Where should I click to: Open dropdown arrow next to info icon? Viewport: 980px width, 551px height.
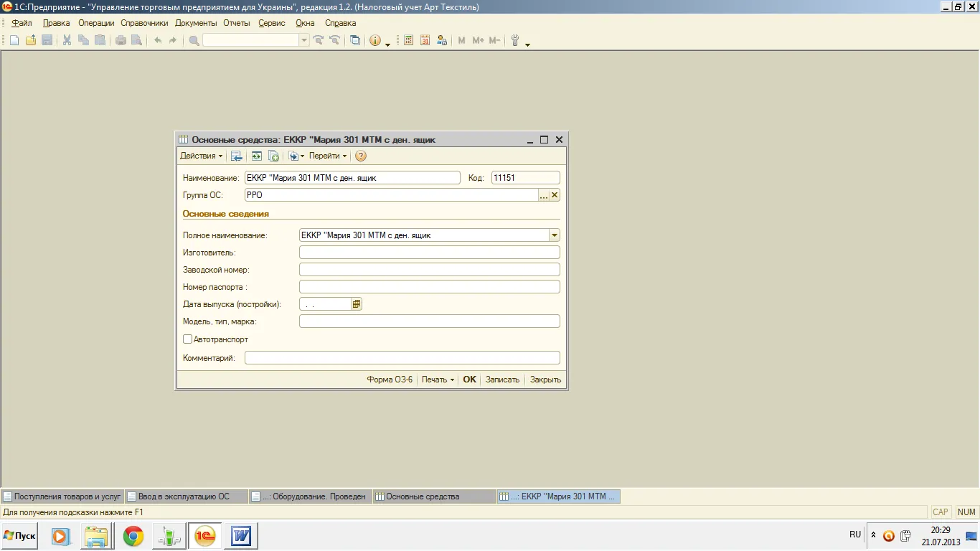[x=388, y=44]
